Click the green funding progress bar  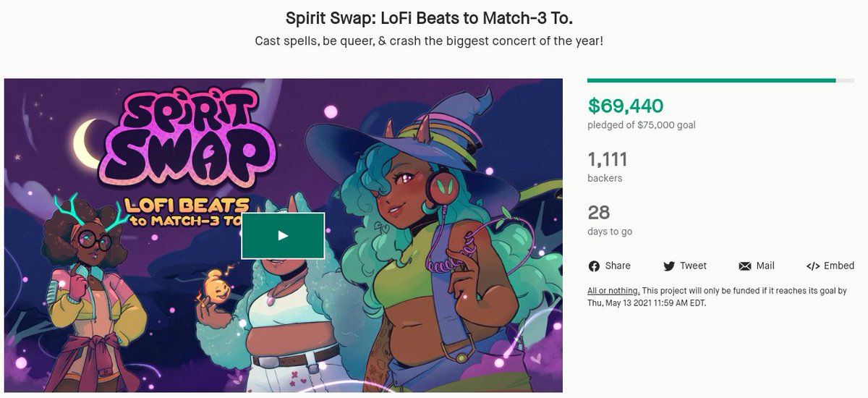click(x=712, y=80)
